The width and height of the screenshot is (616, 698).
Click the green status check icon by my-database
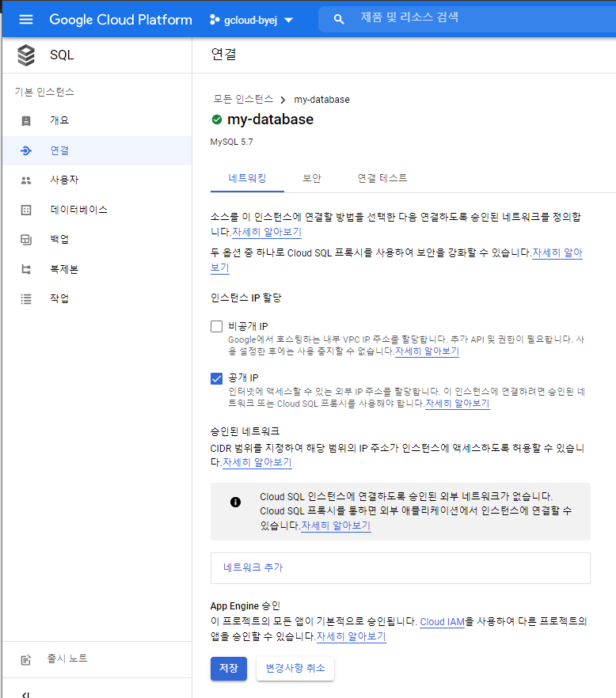coord(217,119)
